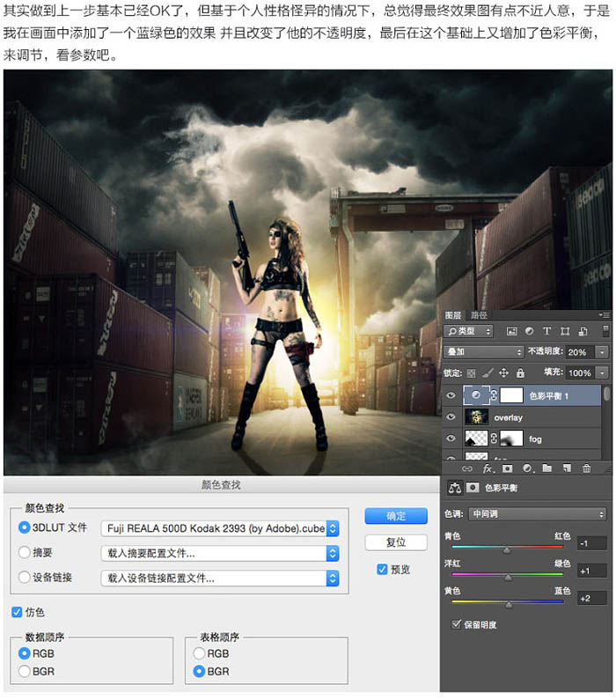Click the cyan-red value field
Image resolution: width=616 pixels, height=700 pixels.
tap(591, 543)
